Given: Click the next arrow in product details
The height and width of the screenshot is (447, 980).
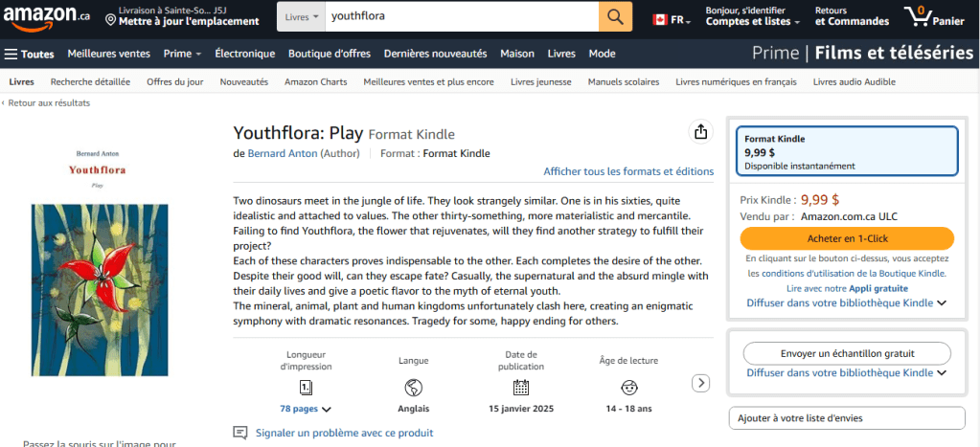Looking at the screenshot, I should 701,383.
